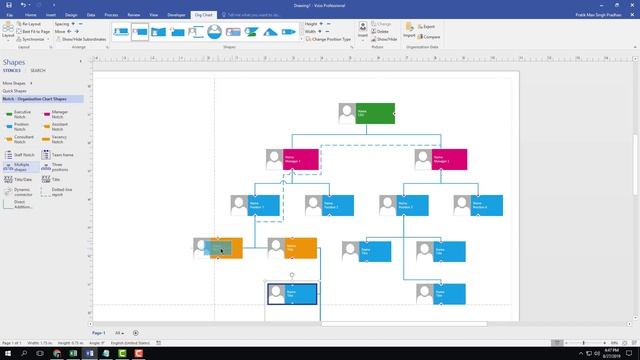
Task: Increase shape Height with plus
Action: pyautogui.click(x=321, y=24)
